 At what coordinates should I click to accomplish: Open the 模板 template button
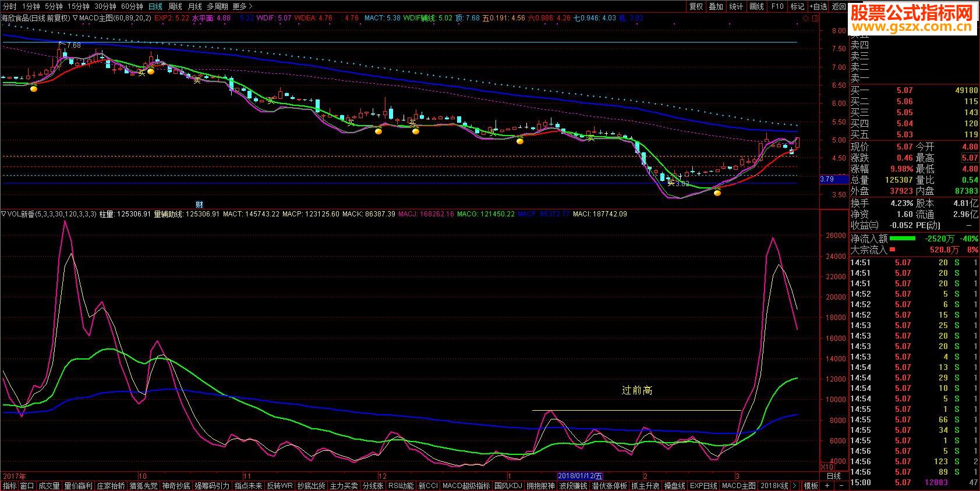811,486
